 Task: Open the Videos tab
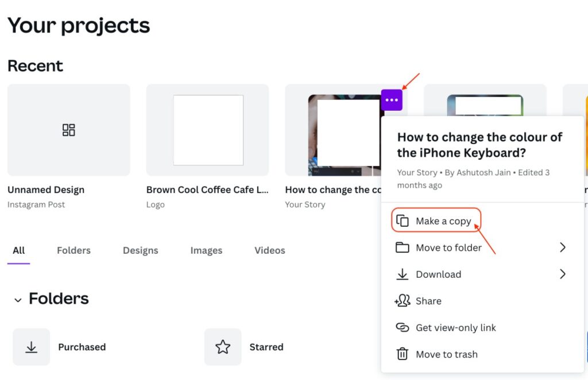[269, 250]
